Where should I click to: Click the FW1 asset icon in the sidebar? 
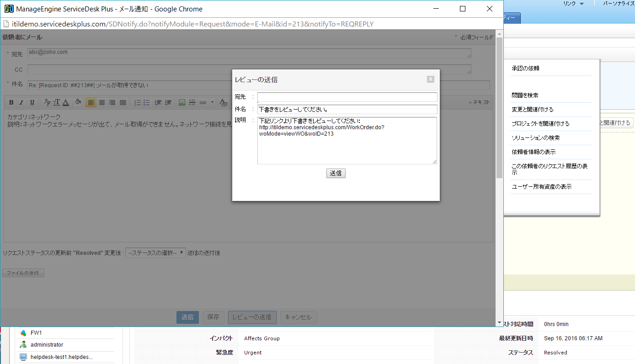click(x=23, y=333)
